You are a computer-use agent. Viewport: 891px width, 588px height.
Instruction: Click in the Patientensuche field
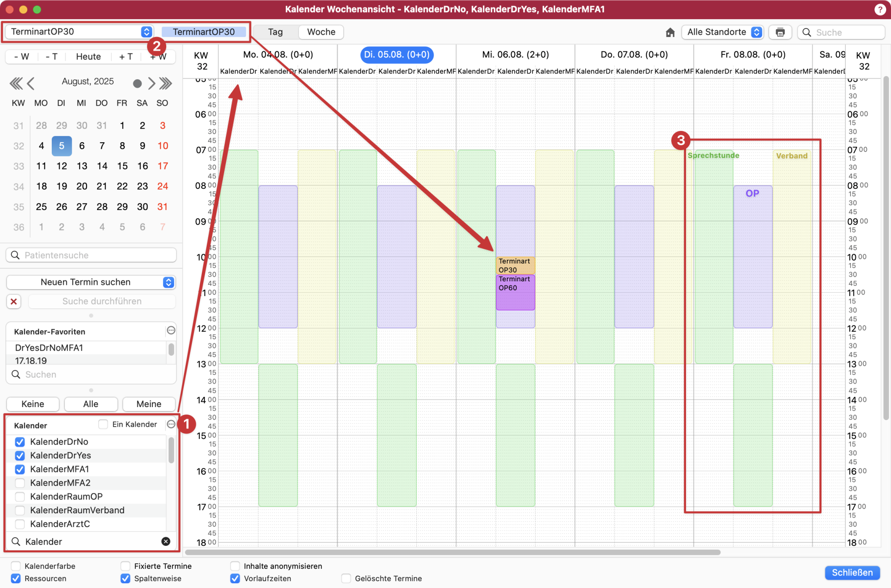point(91,255)
